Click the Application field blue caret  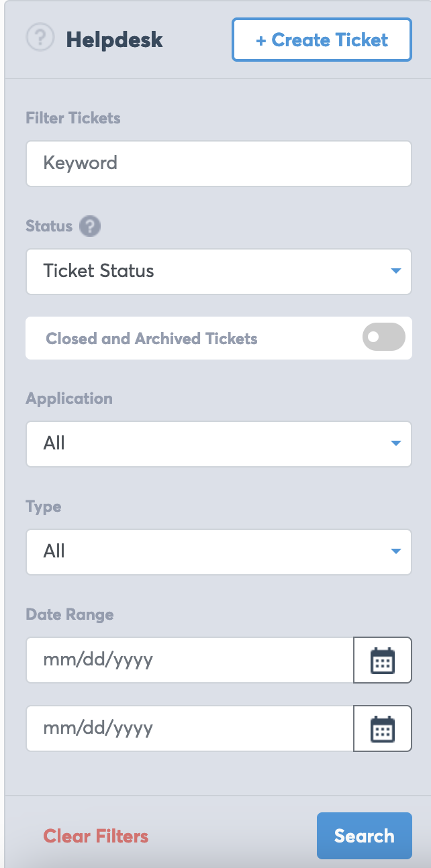click(x=395, y=443)
